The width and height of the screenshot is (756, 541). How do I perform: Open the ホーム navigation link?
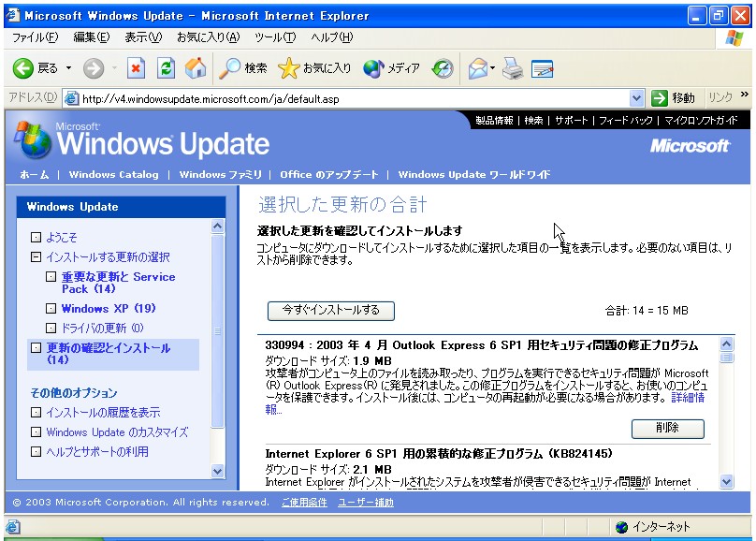[35, 174]
